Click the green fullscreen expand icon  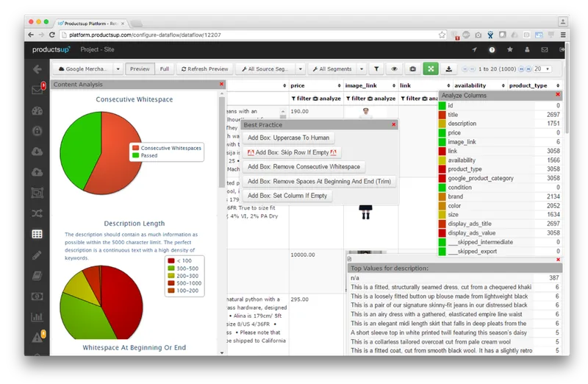pos(431,69)
